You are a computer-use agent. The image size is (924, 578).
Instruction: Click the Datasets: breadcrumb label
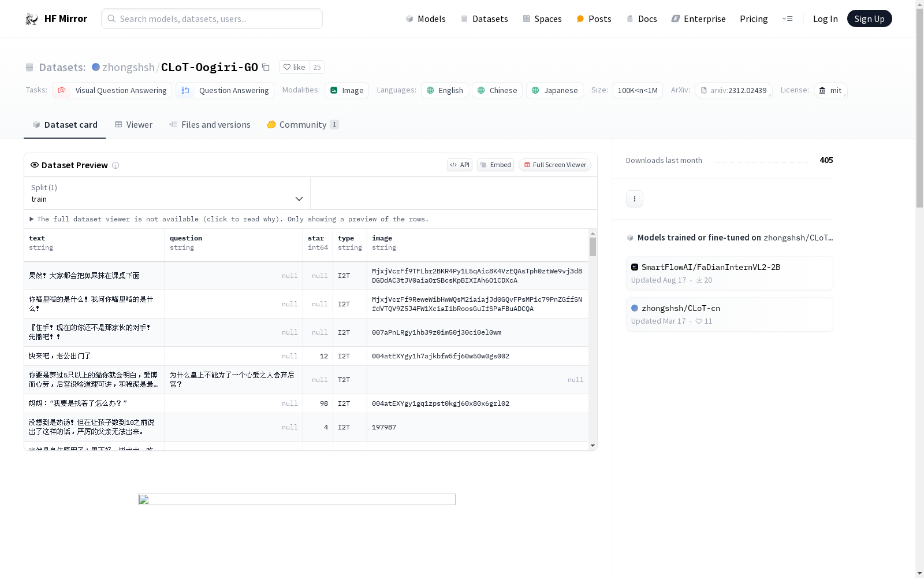62,67
